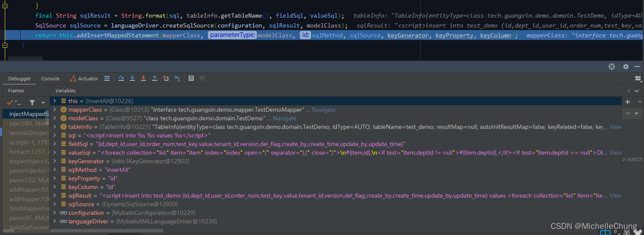Click the Step Over debugger icon
This screenshot has width=644, height=235.
[x=121, y=79]
